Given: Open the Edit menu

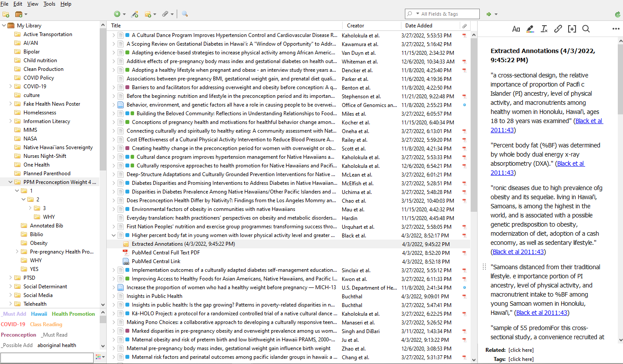Looking at the screenshot, I should 18,4.
